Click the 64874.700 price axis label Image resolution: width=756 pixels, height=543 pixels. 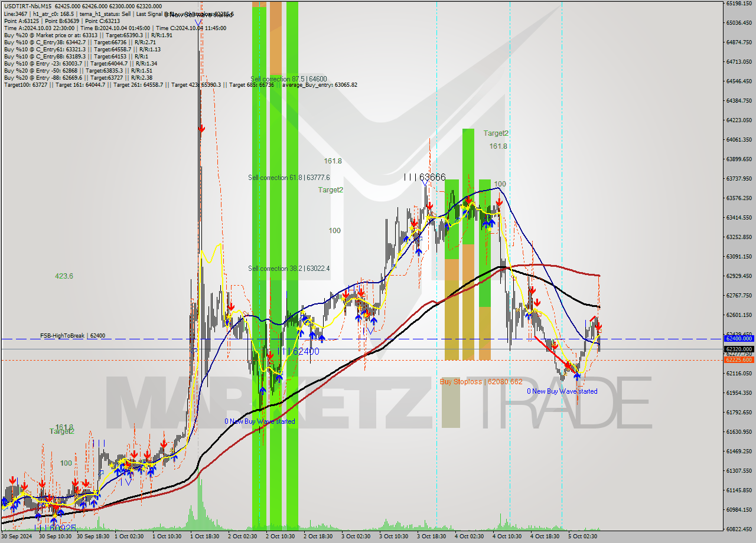pyautogui.click(x=739, y=42)
